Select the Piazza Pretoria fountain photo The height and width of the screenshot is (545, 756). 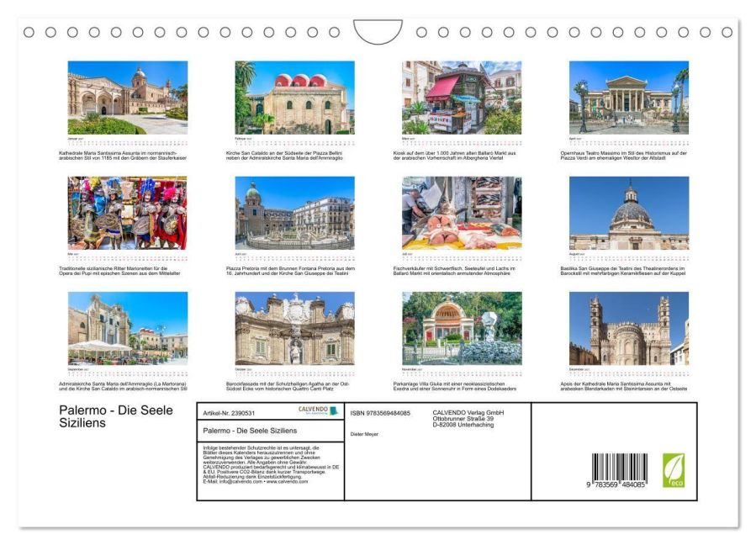pos(294,213)
